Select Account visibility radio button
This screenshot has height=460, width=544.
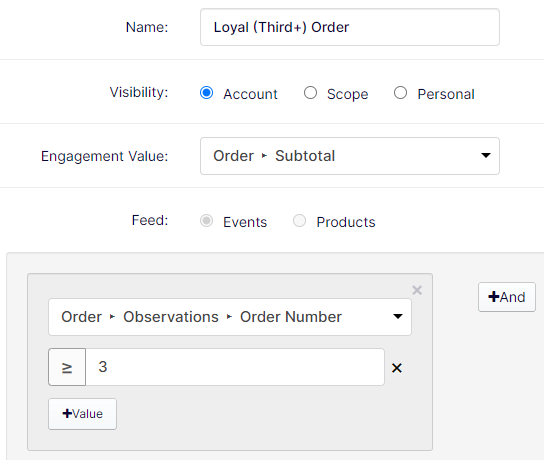tap(206, 93)
